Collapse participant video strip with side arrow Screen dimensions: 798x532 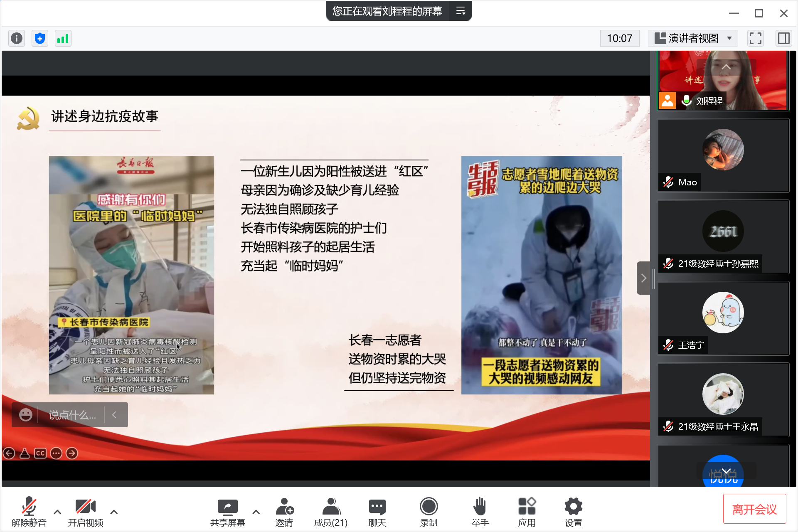click(x=643, y=278)
